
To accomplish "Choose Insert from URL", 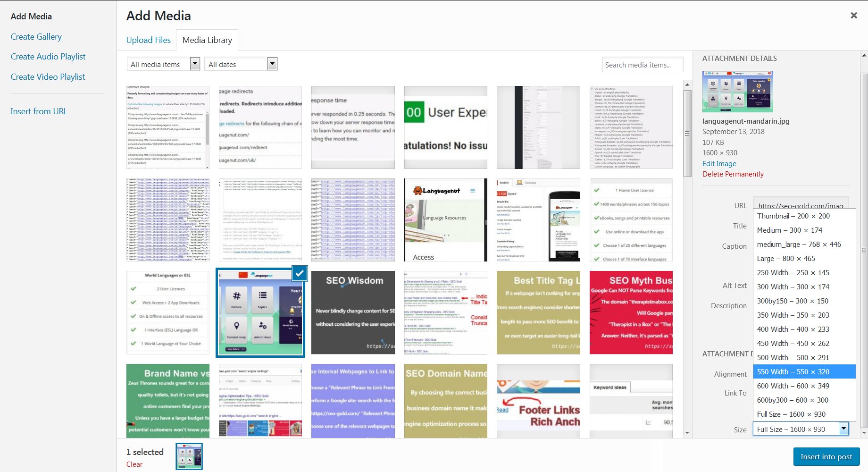I will click(39, 111).
